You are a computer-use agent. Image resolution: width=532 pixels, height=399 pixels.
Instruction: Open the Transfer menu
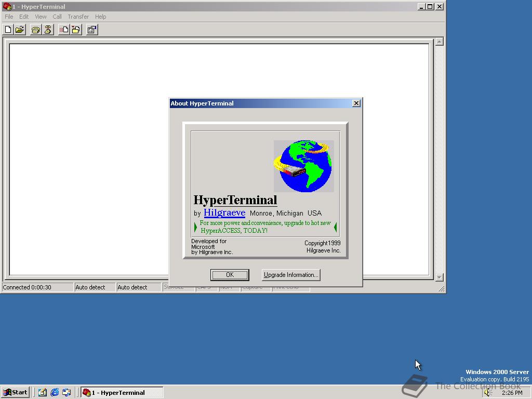point(78,17)
